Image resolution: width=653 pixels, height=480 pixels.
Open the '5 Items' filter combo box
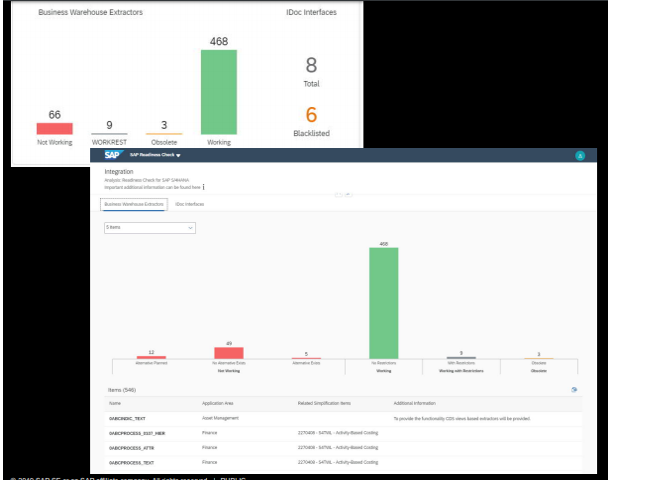click(x=150, y=228)
